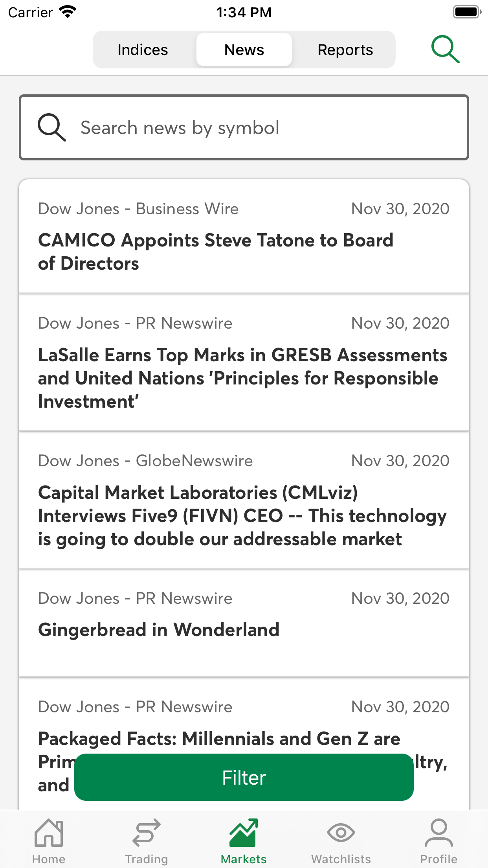
Task: Tap magnifier icon inside news search box
Action: tap(51, 127)
